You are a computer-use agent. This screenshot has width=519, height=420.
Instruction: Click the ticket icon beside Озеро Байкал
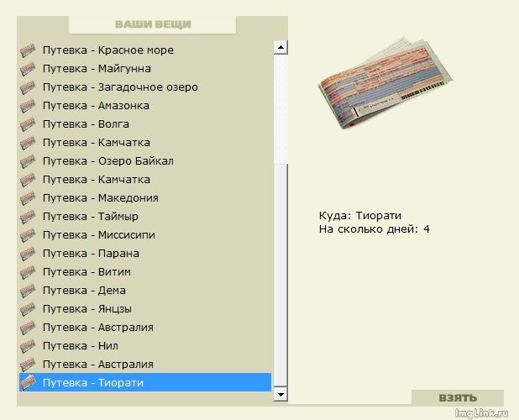pyautogui.click(x=29, y=161)
